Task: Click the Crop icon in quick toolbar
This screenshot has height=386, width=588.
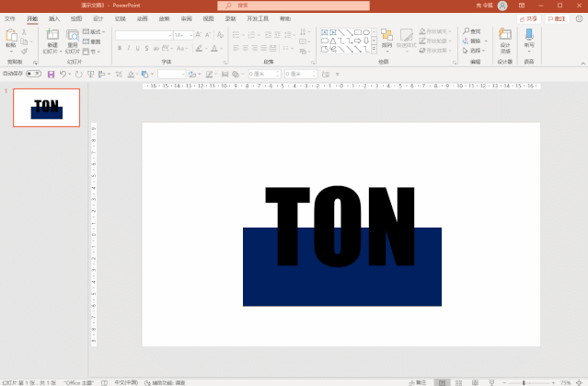Action: point(119,75)
